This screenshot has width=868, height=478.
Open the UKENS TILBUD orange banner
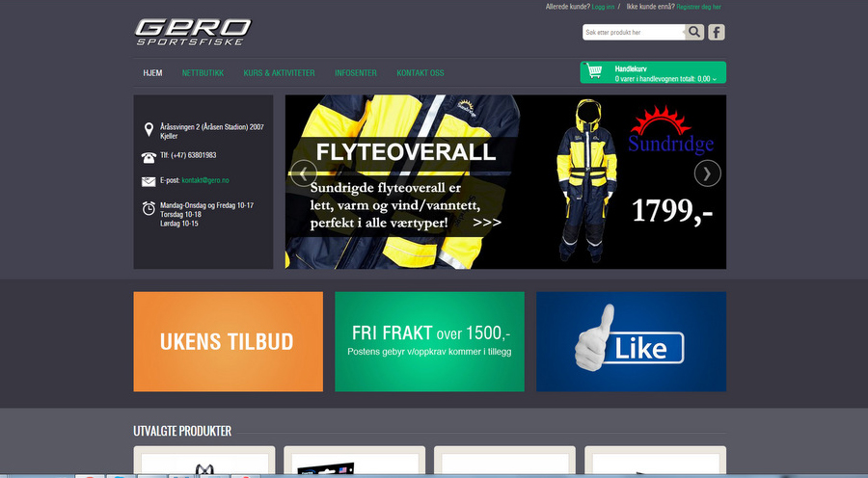coord(228,341)
